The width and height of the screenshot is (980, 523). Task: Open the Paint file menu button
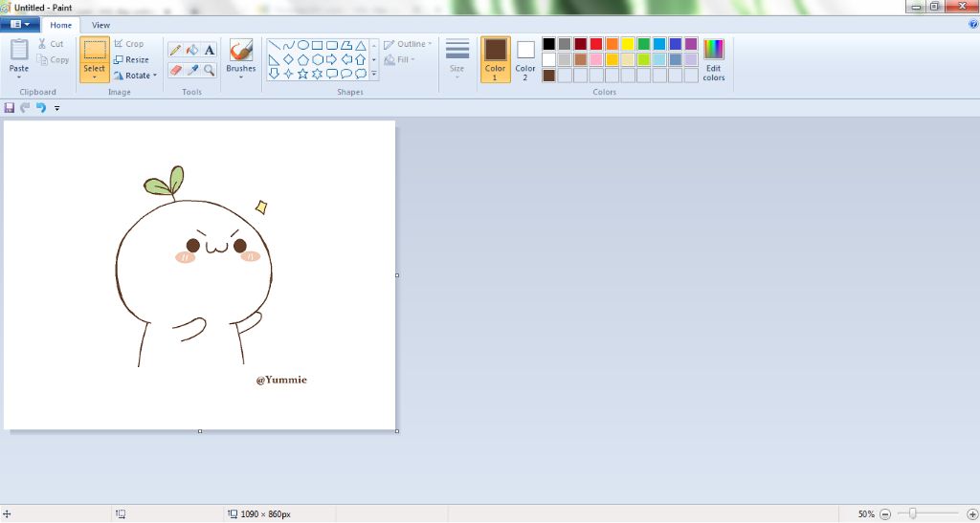20,24
